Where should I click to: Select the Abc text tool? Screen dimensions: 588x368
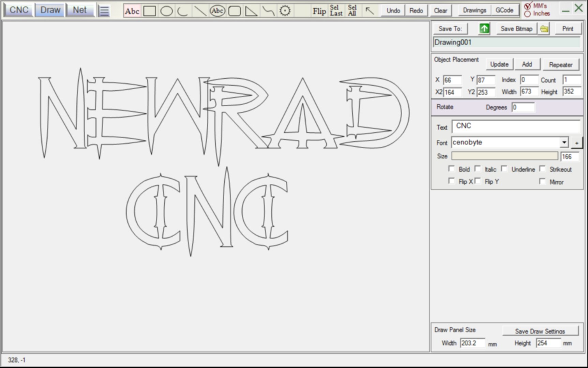(x=132, y=11)
